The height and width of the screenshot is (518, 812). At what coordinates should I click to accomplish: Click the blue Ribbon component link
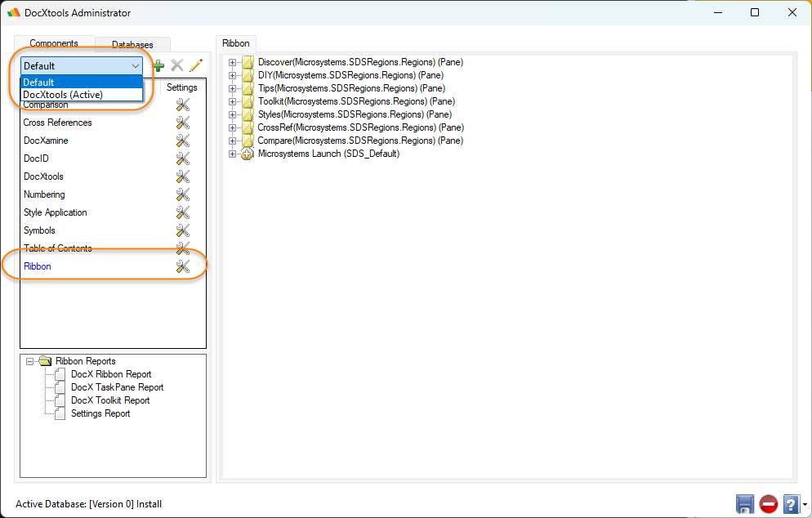tap(38, 266)
